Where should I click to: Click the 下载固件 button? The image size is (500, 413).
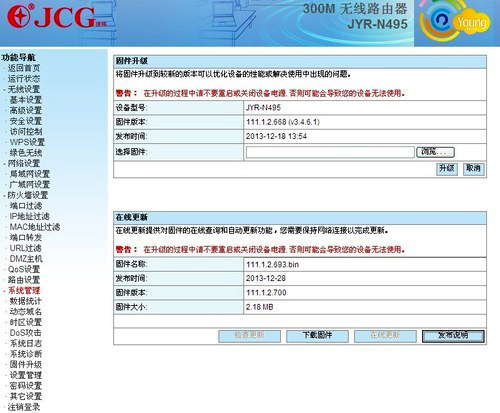(x=317, y=336)
